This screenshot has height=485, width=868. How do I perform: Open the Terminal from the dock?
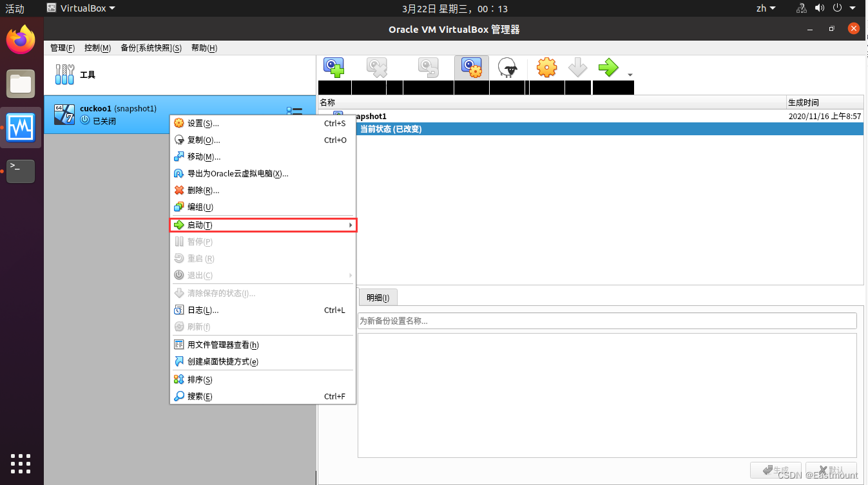pyautogui.click(x=21, y=171)
